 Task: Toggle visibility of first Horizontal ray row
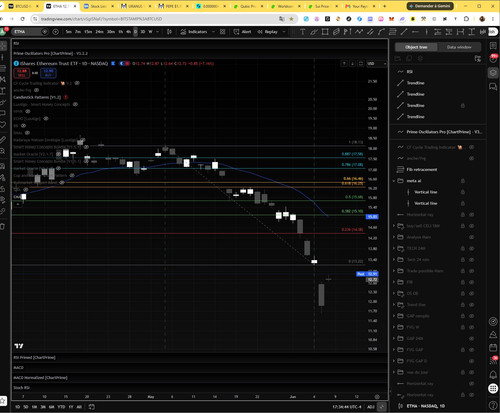(472, 215)
